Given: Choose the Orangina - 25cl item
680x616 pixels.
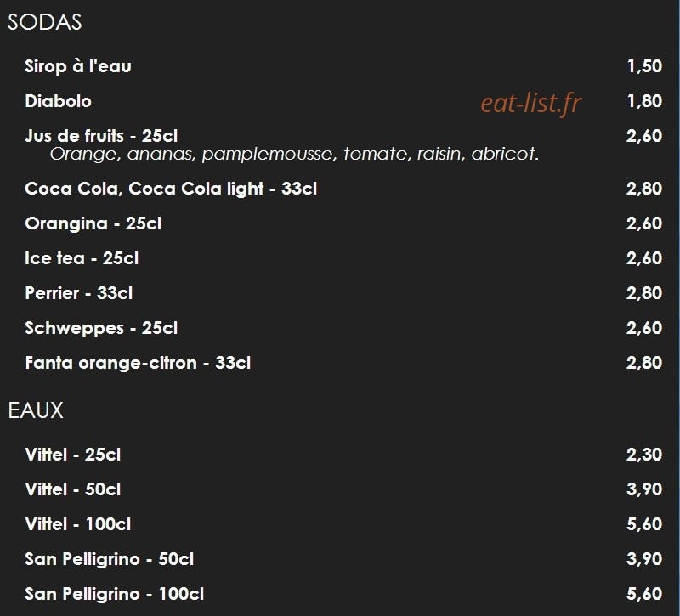Looking at the screenshot, I should click(x=93, y=223).
